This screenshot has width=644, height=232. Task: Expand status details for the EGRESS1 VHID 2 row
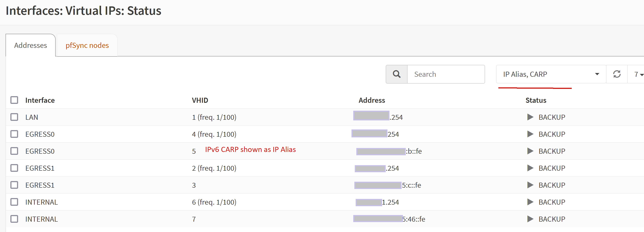(530, 168)
